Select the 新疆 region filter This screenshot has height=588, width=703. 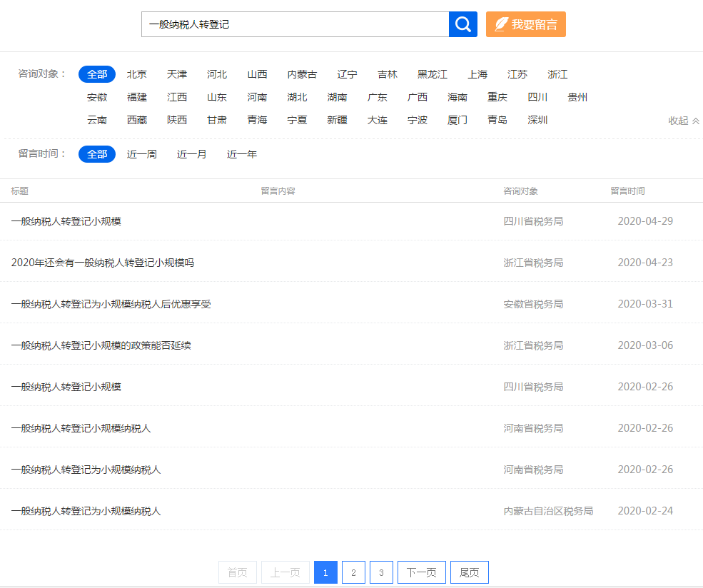tap(337, 120)
